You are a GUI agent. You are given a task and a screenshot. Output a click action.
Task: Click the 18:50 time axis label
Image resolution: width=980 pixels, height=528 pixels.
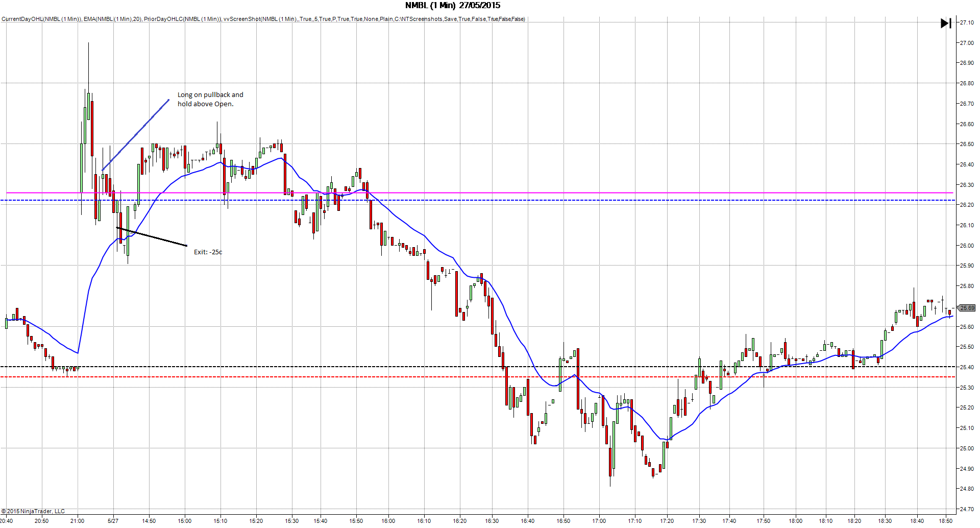(x=946, y=521)
